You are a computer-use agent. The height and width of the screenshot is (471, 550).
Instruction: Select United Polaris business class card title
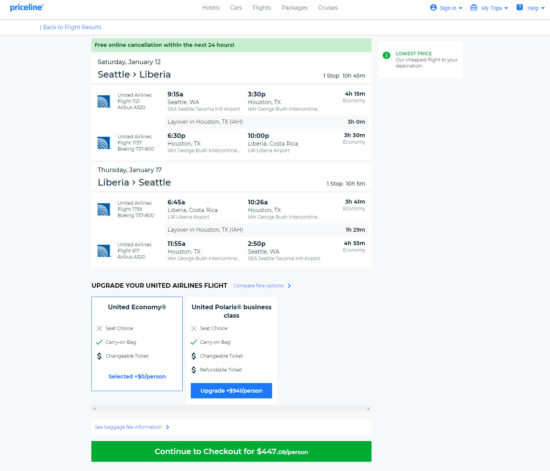click(x=231, y=311)
